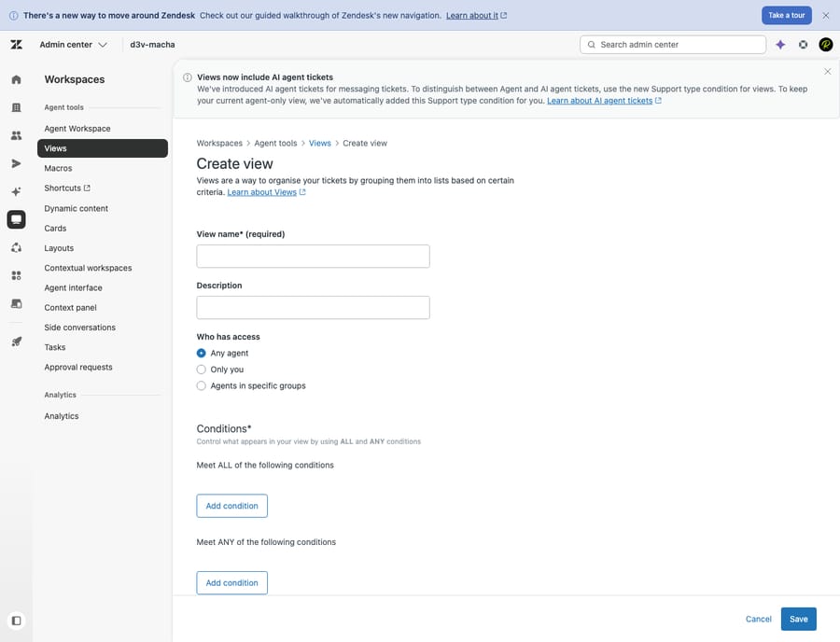This screenshot has width=840, height=642.
Task: Open the rail icon below the apps grid
Action: tap(16, 303)
